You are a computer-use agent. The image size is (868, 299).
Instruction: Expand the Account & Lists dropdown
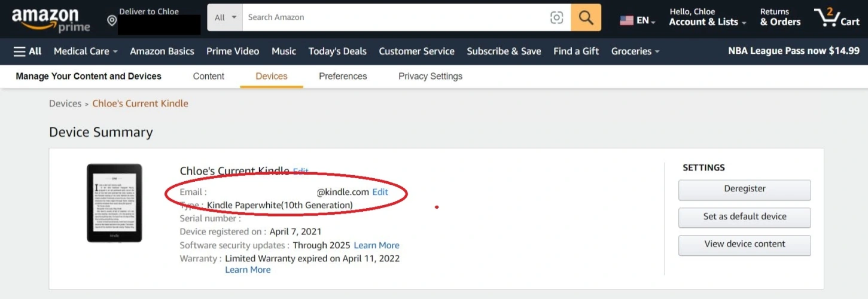point(707,22)
